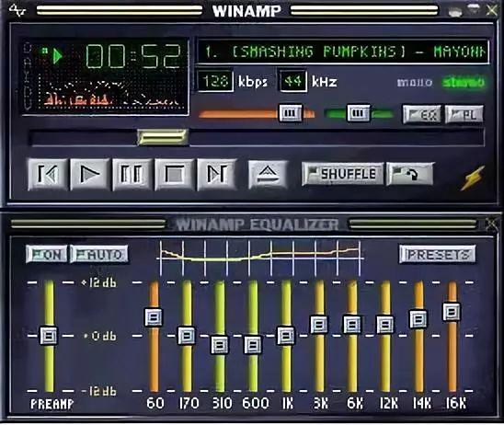Open the equalizer PRESETS menu

pos(437,254)
